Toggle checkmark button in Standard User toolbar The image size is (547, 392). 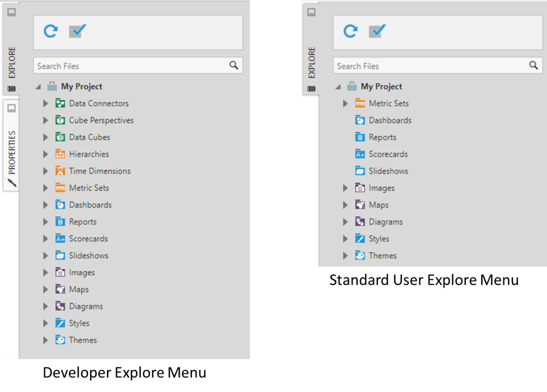click(377, 31)
